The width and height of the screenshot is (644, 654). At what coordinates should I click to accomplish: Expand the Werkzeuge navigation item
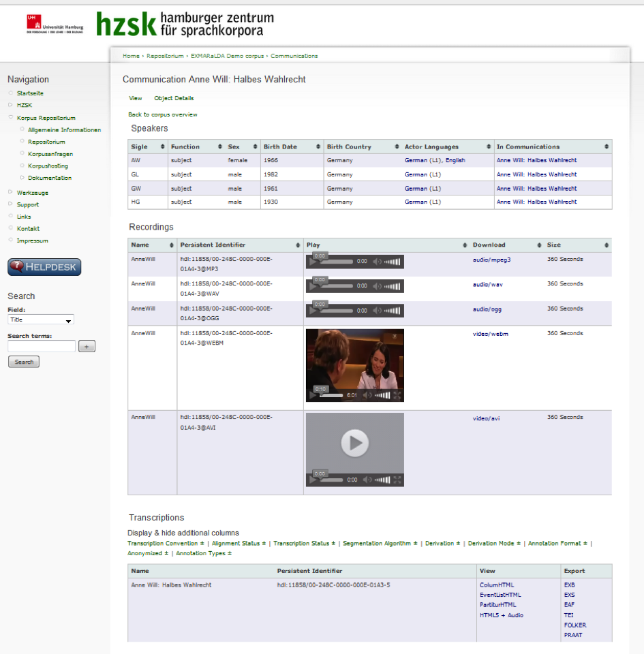pyautogui.click(x=10, y=192)
